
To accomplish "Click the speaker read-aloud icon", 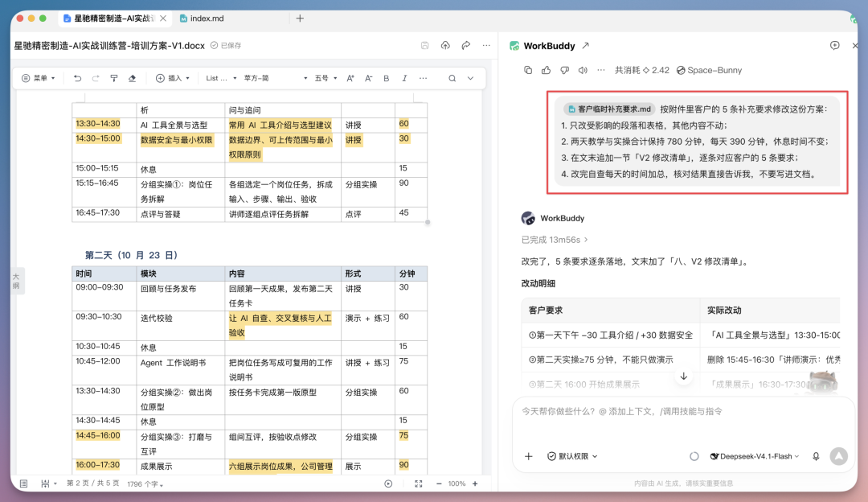I will pyautogui.click(x=583, y=70).
